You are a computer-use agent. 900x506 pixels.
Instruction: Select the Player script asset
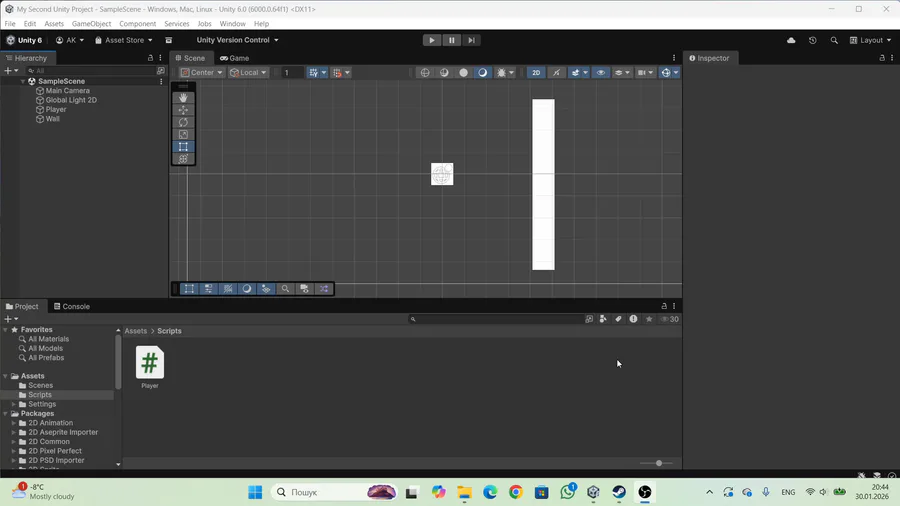[x=150, y=368]
